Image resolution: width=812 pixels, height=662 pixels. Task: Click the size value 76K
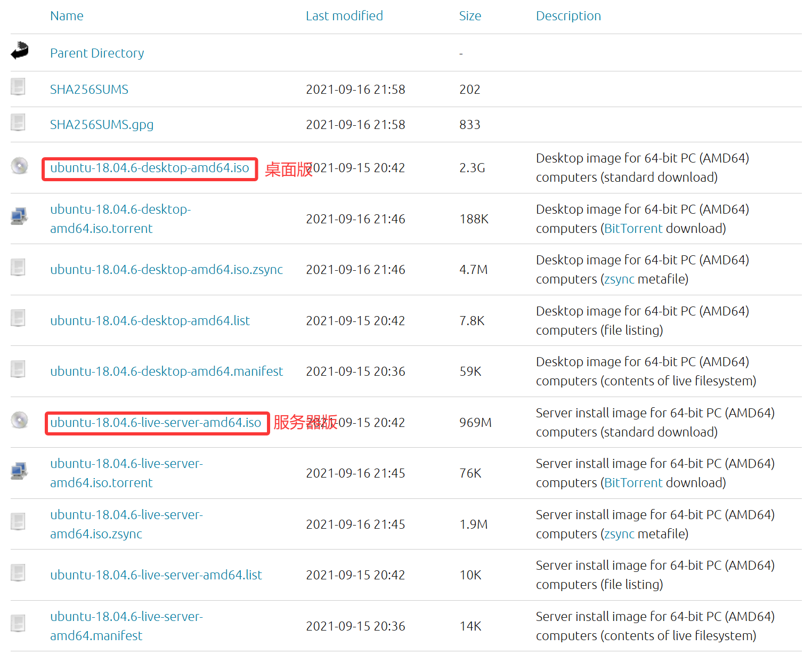[x=470, y=473]
